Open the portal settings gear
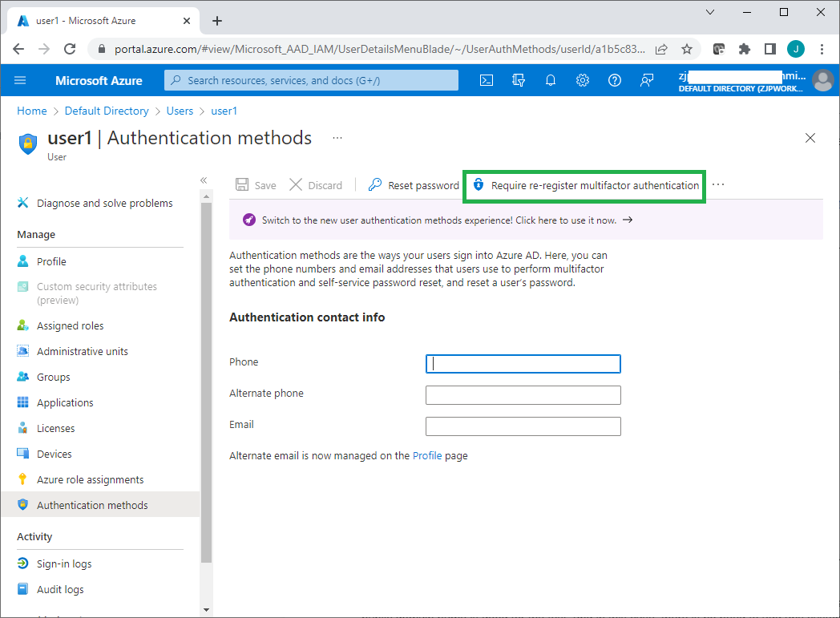This screenshot has height=618, width=840. click(x=583, y=80)
